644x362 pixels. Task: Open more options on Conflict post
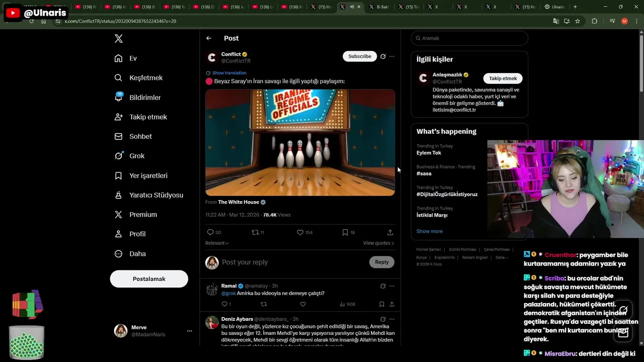click(x=392, y=56)
